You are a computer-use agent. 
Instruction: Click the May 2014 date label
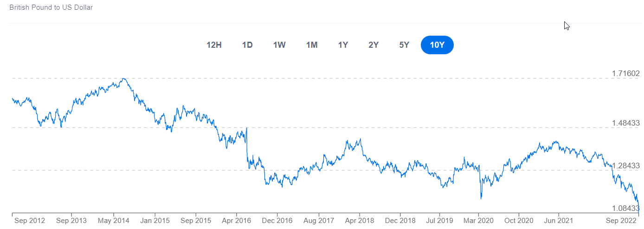[114, 221]
